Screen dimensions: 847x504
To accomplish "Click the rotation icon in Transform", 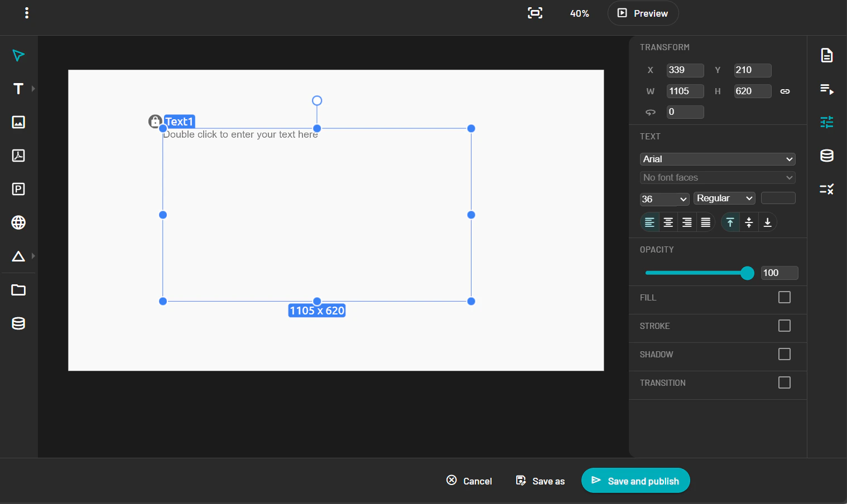I will 651,112.
